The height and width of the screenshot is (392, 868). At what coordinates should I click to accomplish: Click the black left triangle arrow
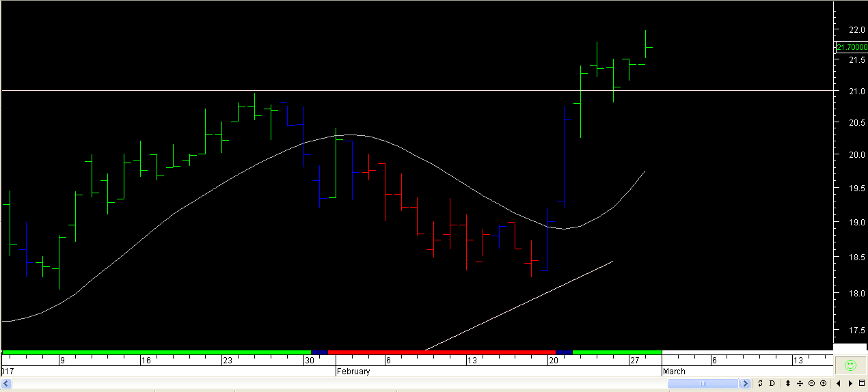[x=839, y=383]
